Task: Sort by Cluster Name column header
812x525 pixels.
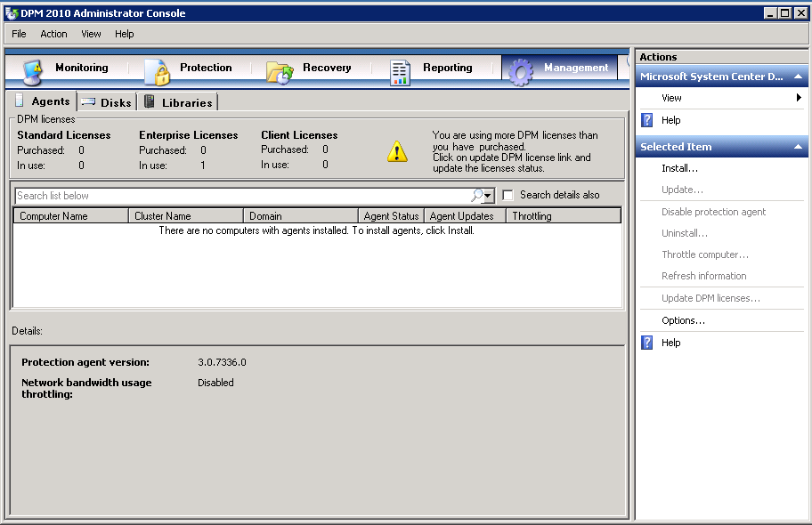Action: (186, 216)
